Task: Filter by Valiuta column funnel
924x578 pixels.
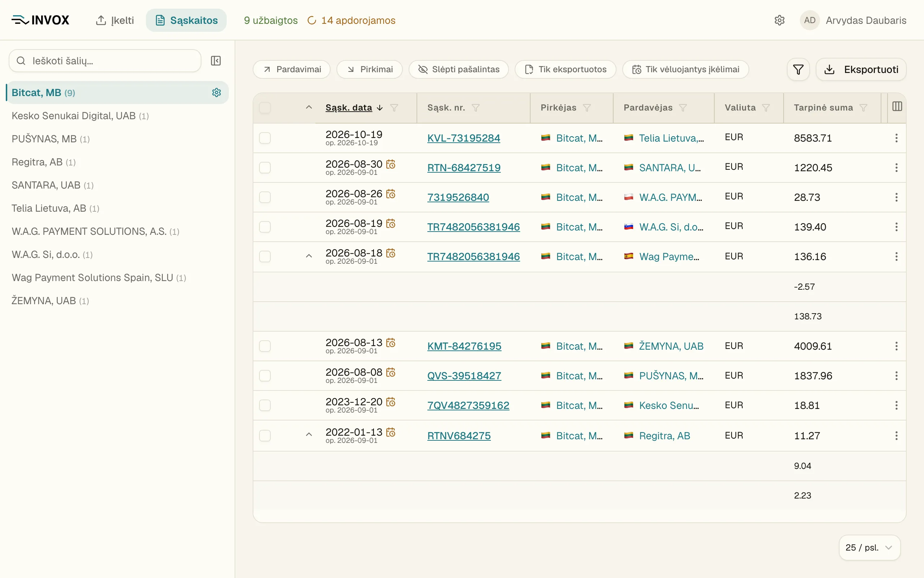Action: (x=766, y=108)
